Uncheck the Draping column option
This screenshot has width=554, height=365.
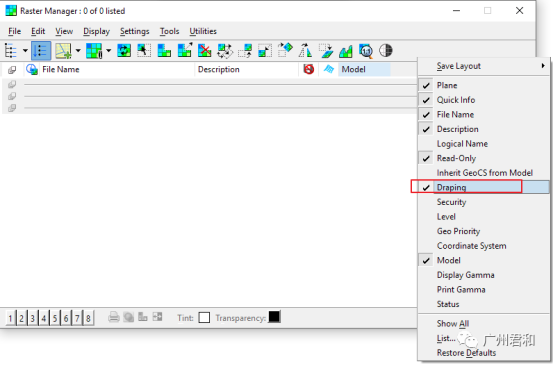pos(484,187)
